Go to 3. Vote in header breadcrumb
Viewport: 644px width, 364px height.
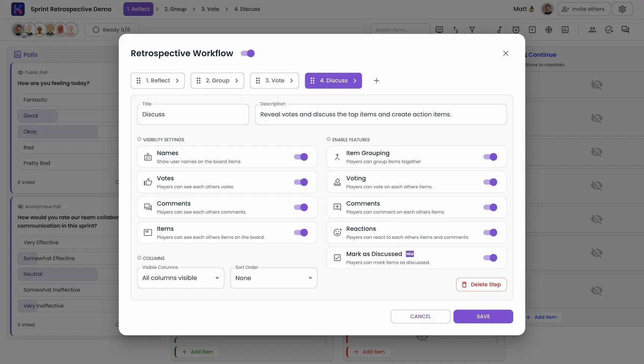(210, 9)
